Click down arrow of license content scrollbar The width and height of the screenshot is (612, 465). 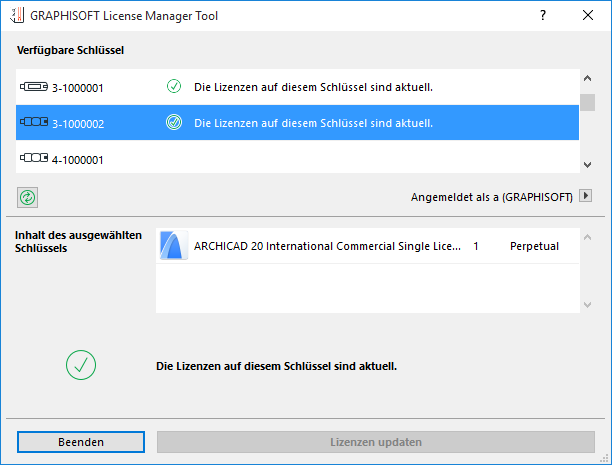pos(587,305)
